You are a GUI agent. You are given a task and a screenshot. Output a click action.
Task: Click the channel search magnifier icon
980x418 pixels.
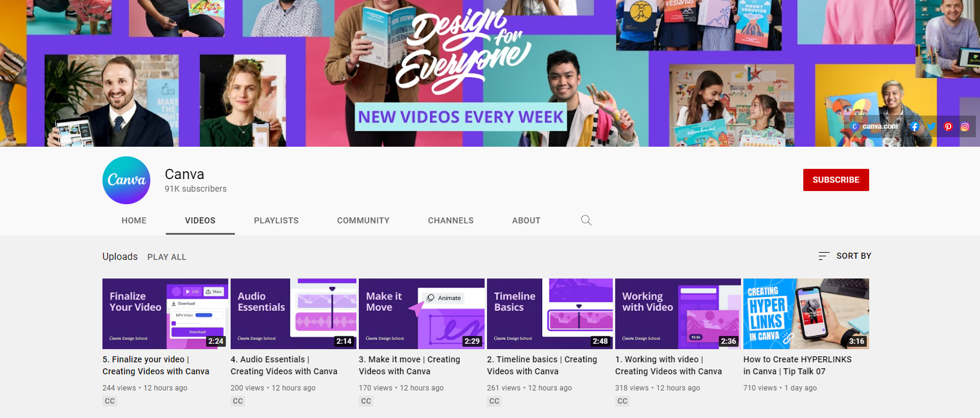pos(586,220)
